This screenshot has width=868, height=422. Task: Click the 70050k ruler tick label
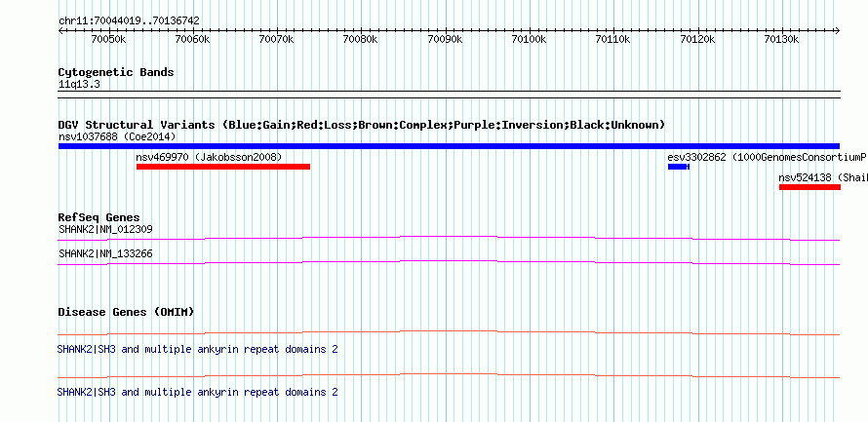pyautogui.click(x=109, y=39)
